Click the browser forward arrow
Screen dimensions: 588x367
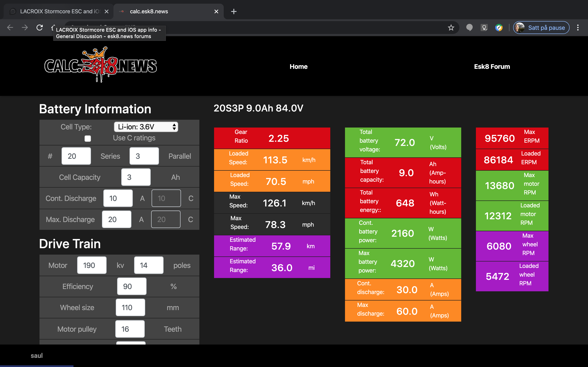[x=25, y=28]
